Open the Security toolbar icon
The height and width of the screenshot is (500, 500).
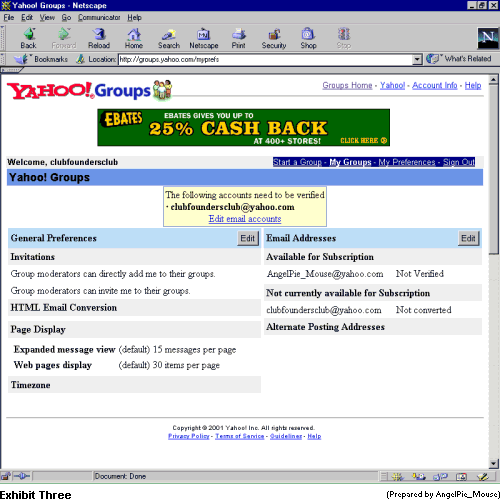(x=274, y=38)
